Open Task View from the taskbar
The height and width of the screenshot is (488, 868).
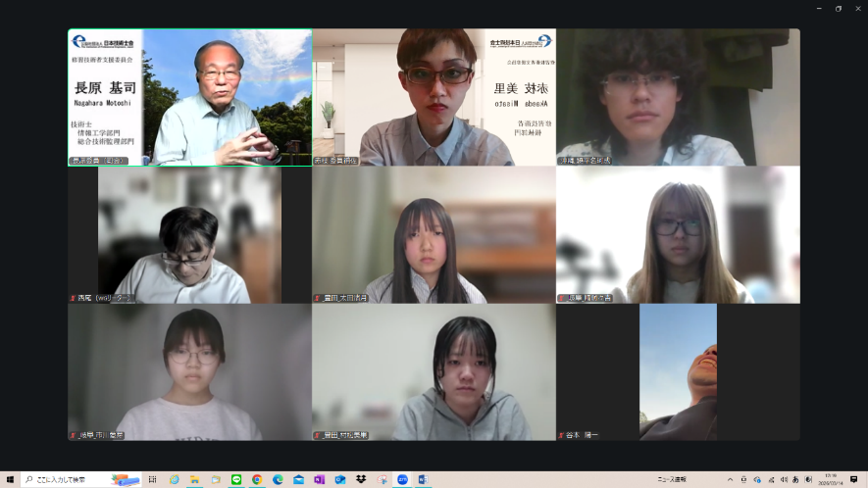click(153, 480)
